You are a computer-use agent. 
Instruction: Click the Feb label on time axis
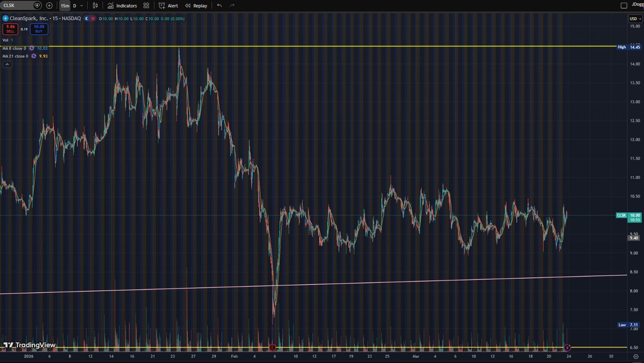pos(233,355)
